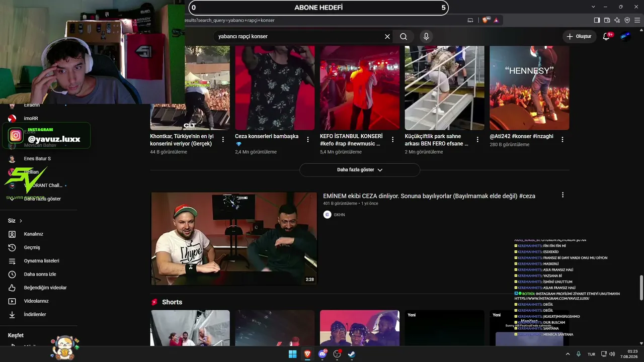The width and height of the screenshot is (644, 362).
Task: Open Brave Shields lion icon in address bar
Action: 486,20
